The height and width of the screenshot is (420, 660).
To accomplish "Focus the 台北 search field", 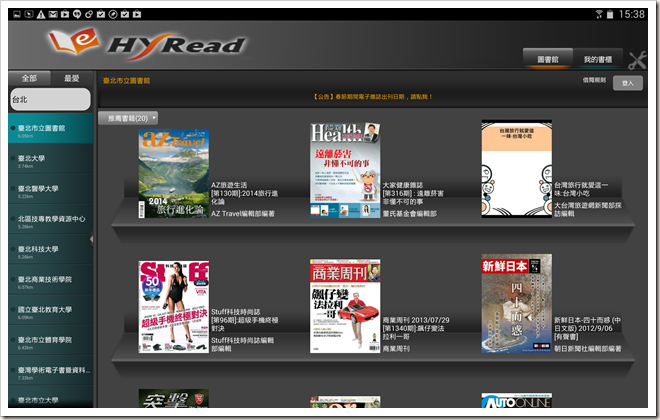I will (50, 99).
